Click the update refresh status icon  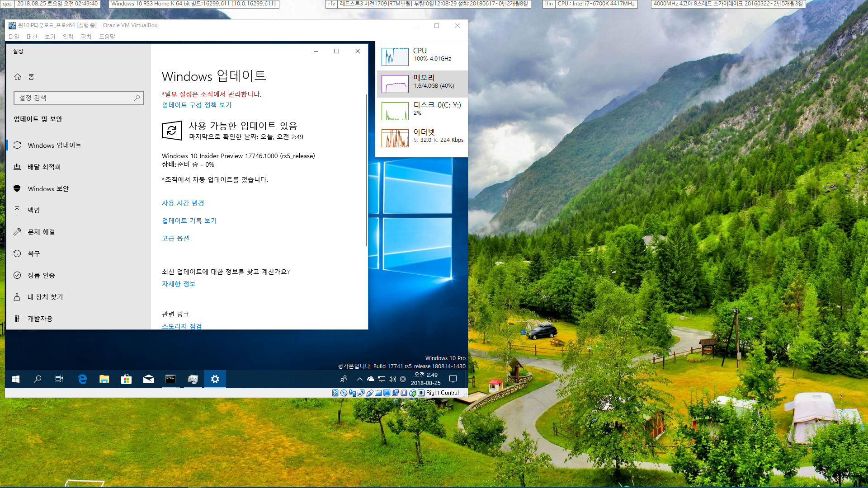pyautogui.click(x=172, y=131)
